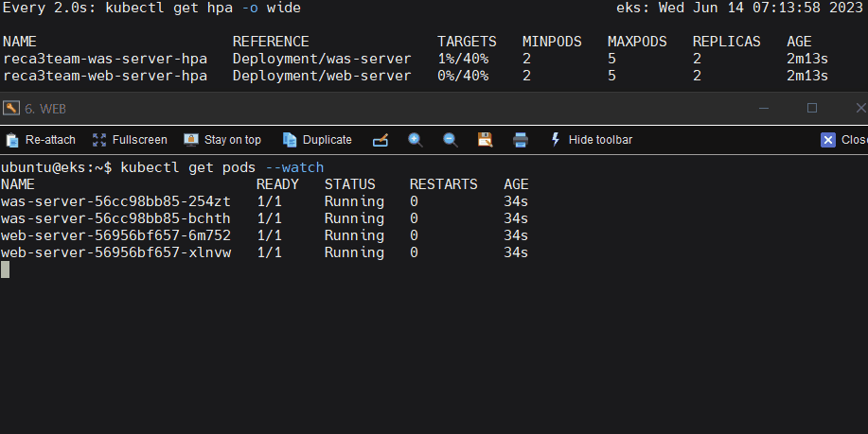The height and width of the screenshot is (434, 868).
Task: Click the pencil edit icon in toolbar
Action: 381,140
